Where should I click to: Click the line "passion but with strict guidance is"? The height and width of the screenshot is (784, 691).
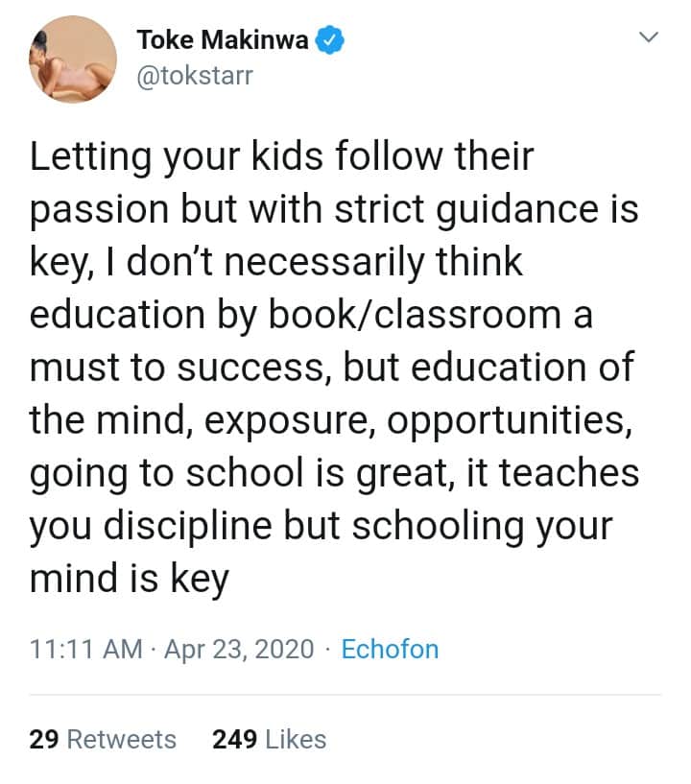(x=334, y=210)
